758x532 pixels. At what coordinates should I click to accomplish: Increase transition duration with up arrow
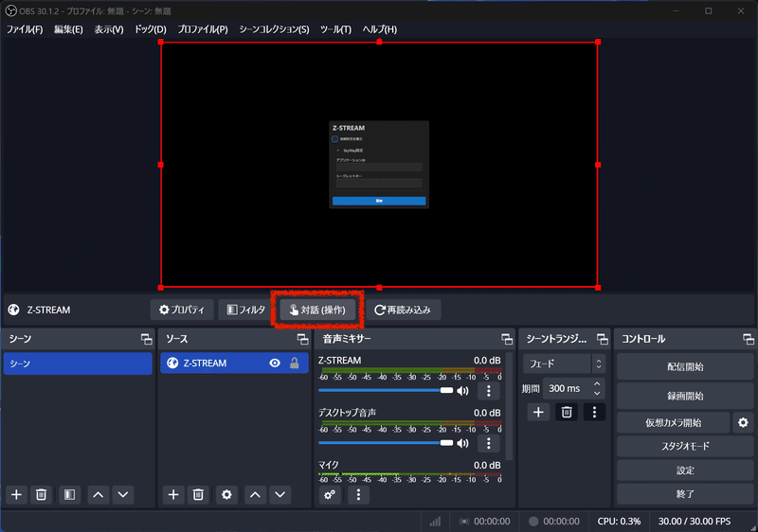tap(598, 383)
